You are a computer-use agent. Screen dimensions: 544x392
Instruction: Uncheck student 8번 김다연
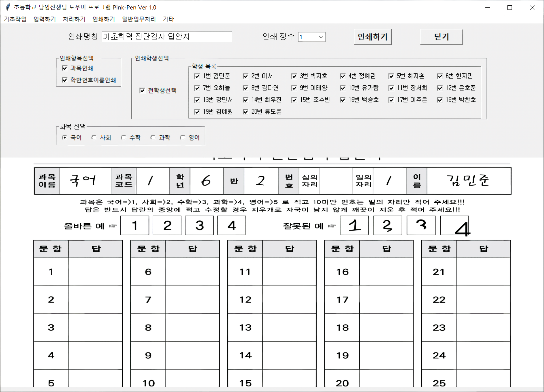click(x=245, y=88)
